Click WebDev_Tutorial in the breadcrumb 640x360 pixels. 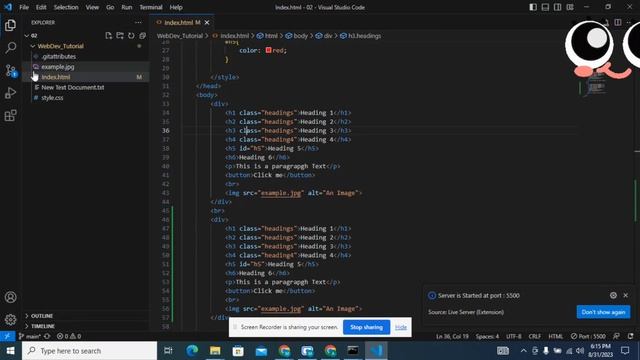coord(180,36)
